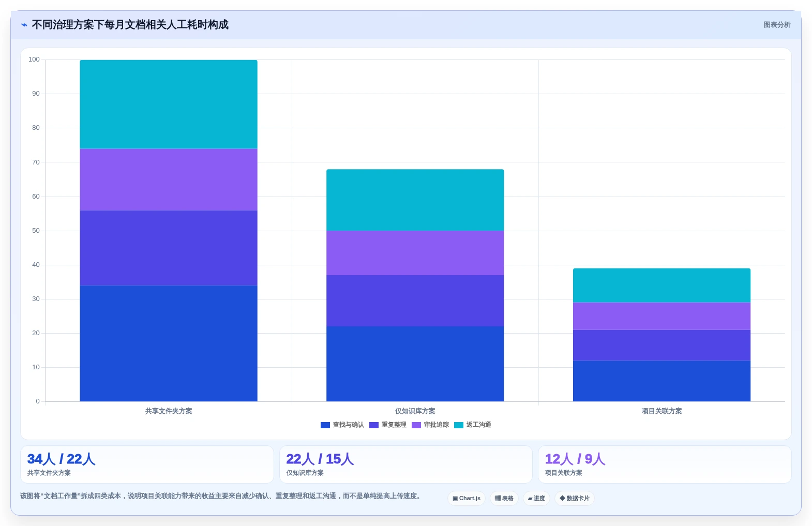Image resolution: width=812 pixels, height=526 pixels.
Task: Toggle the 重复整理 legend color box
Action: point(374,425)
